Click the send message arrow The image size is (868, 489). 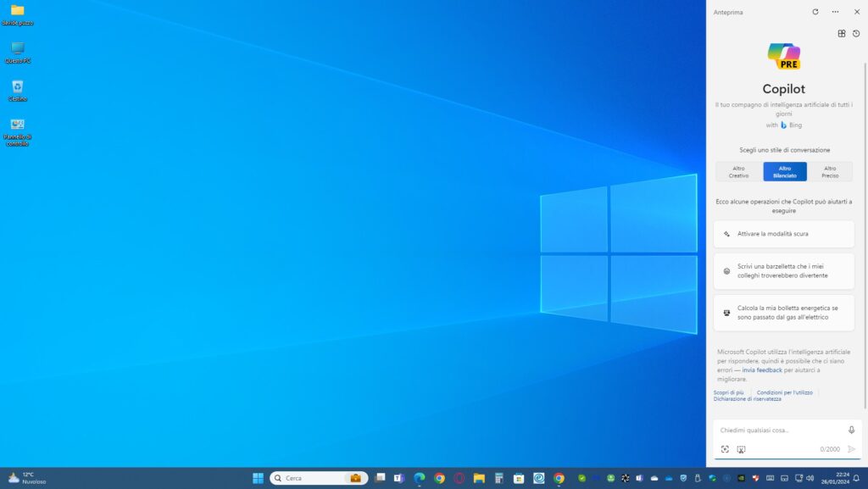click(851, 449)
